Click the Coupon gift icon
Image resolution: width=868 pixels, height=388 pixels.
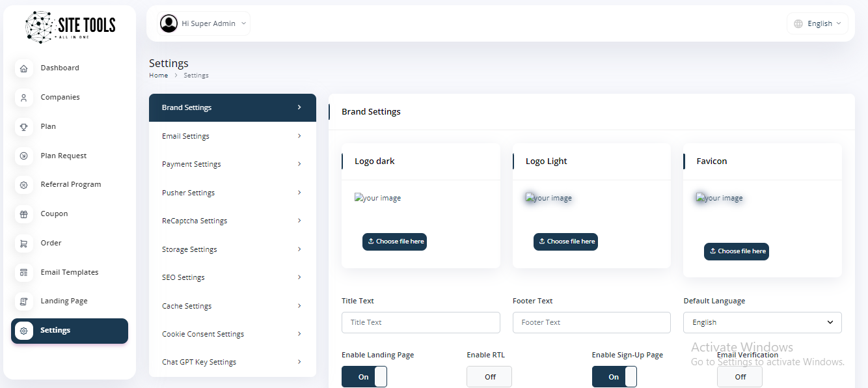coord(24,214)
